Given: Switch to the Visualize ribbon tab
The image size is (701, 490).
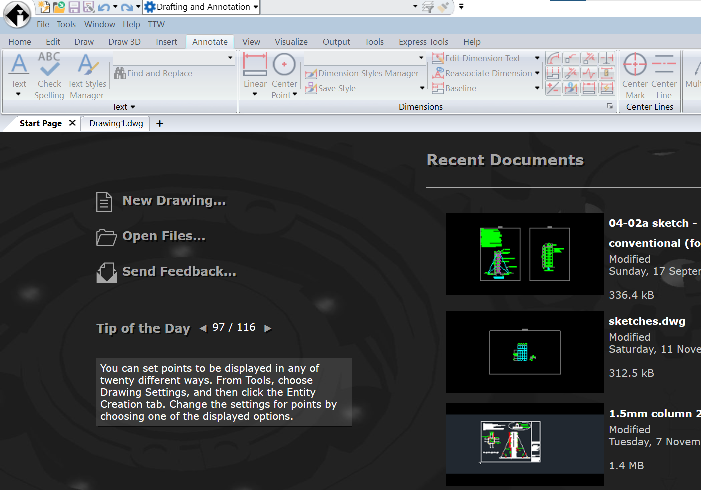Looking at the screenshot, I should [291, 42].
